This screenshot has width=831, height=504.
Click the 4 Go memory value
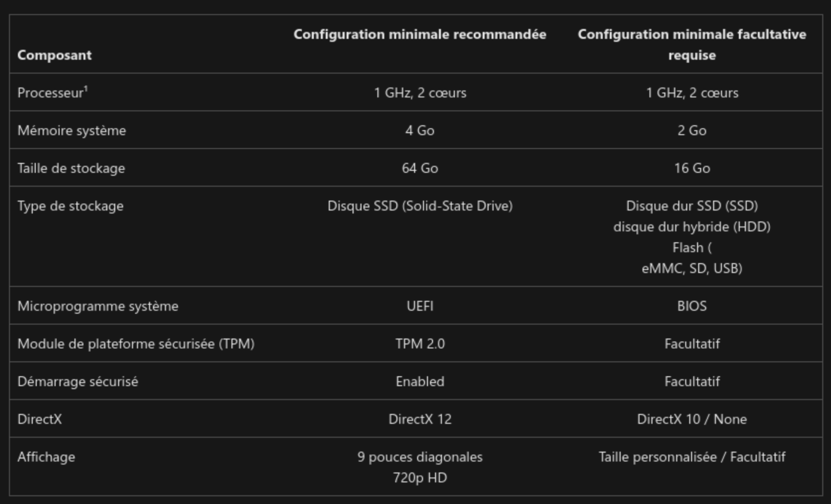(x=420, y=130)
